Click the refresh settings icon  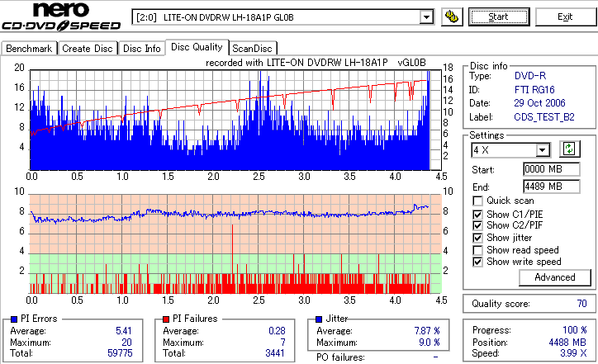click(569, 149)
